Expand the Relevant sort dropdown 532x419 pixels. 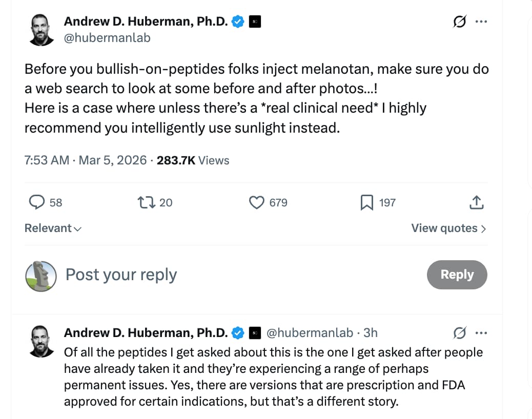[x=53, y=228]
